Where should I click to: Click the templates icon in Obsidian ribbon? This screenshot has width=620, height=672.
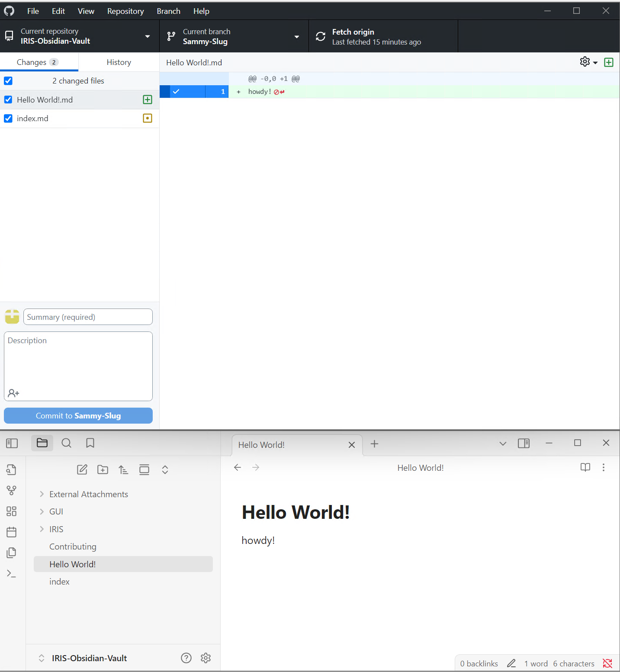click(x=12, y=553)
